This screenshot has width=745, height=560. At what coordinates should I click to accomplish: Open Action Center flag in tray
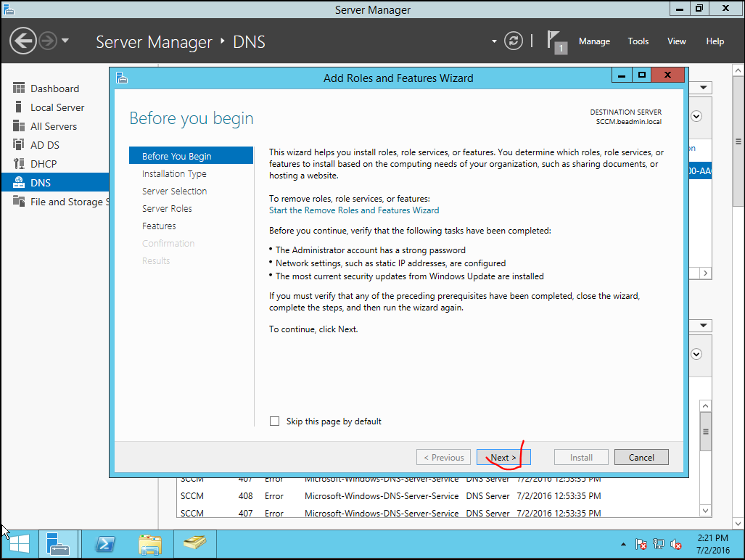pyautogui.click(x=641, y=544)
